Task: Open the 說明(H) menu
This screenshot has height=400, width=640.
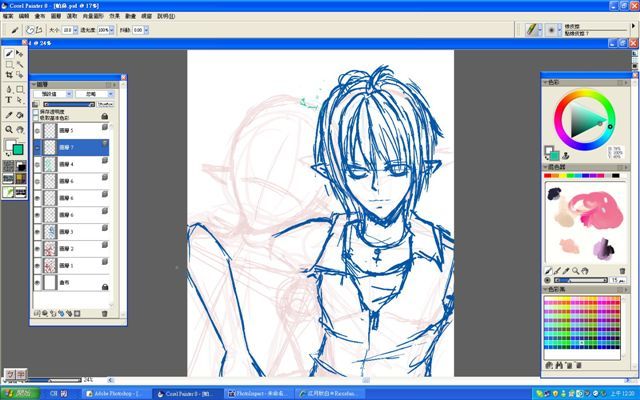Action: [166, 16]
